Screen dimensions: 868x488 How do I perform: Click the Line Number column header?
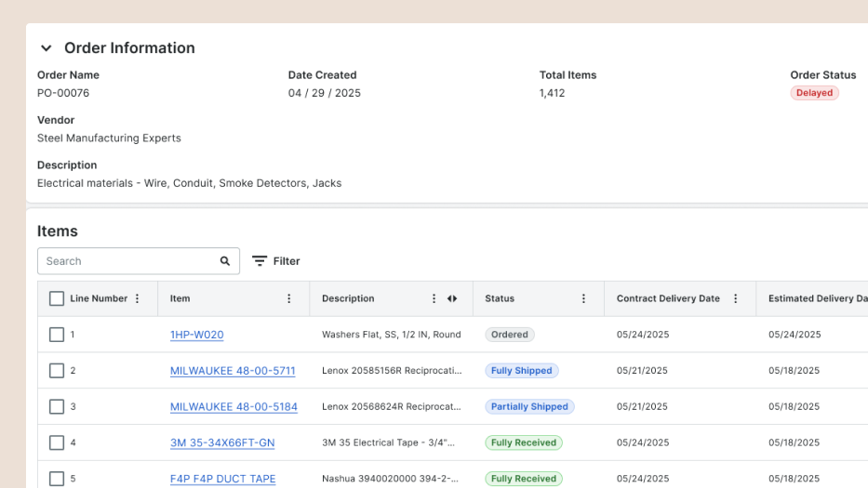coord(99,298)
